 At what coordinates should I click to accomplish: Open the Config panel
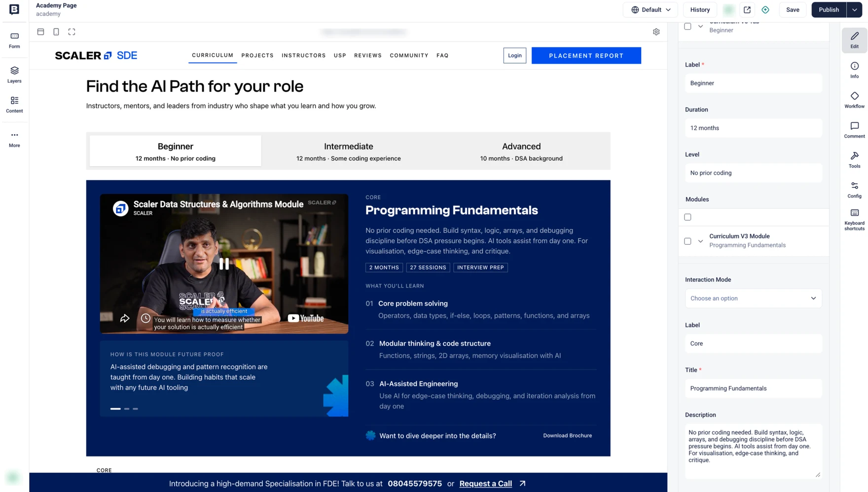[855, 190]
